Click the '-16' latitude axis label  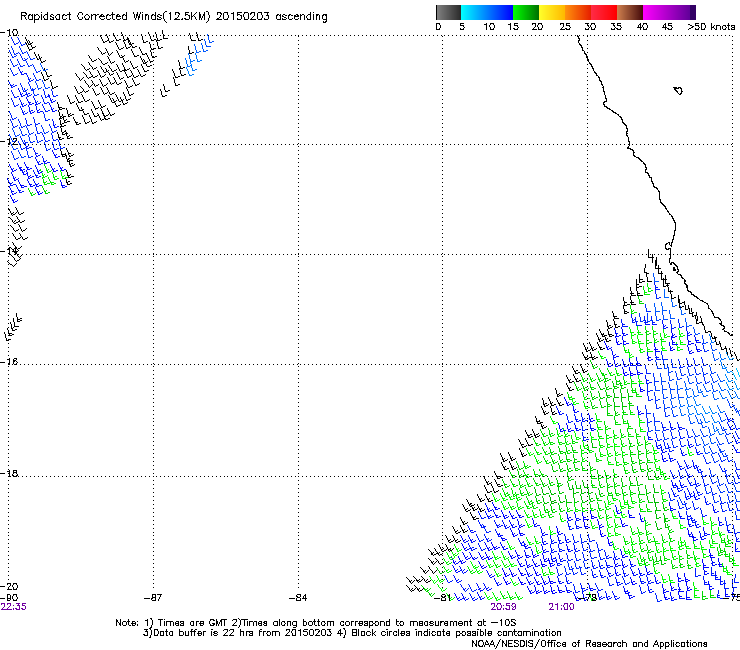click(x=9, y=362)
